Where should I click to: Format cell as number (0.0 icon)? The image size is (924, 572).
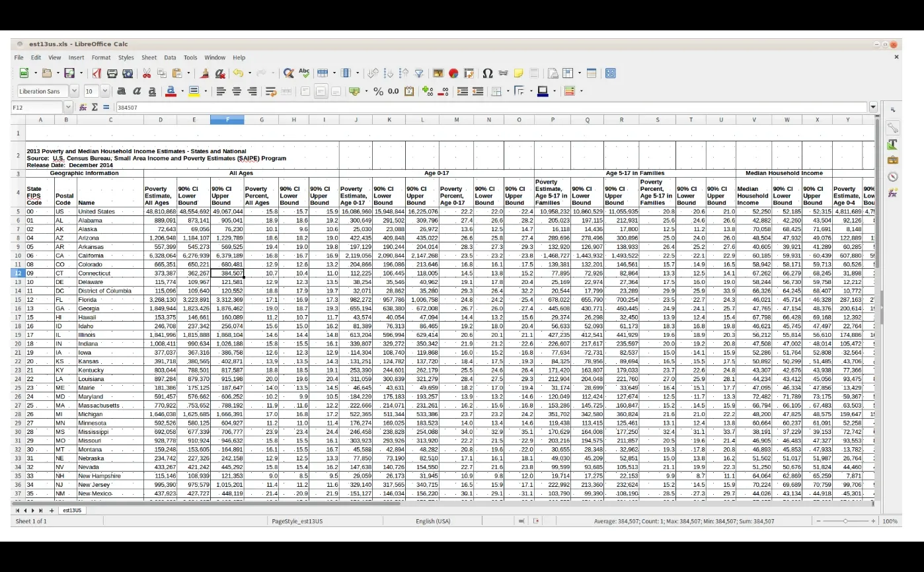click(x=394, y=91)
